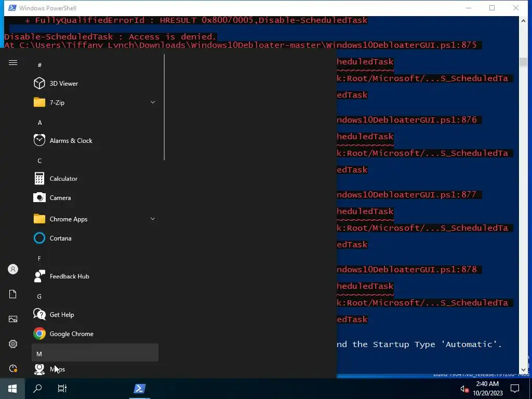Open the Maps app
The height and width of the screenshot is (399, 532).
tap(95, 369)
